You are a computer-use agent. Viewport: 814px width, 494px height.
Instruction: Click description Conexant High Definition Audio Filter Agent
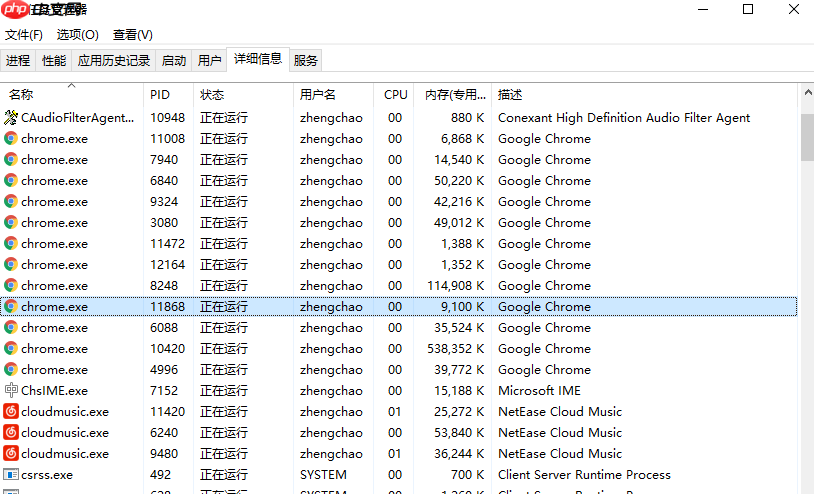click(x=624, y=118)
